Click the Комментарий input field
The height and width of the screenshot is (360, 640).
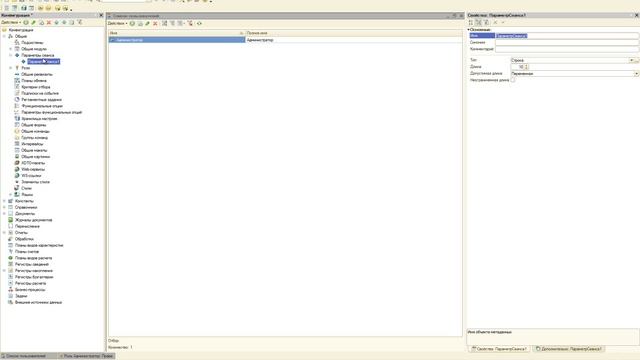pos(567,49)
